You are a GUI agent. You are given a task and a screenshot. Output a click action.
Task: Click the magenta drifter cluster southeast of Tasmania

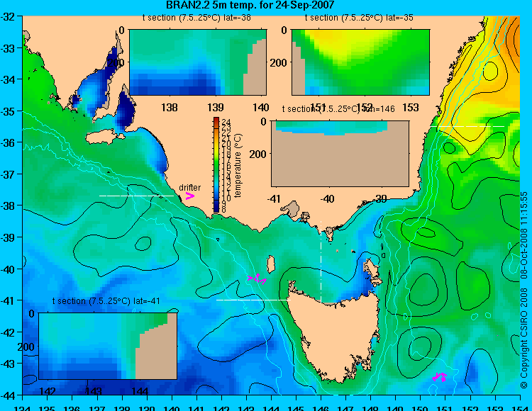click(440, 377)
